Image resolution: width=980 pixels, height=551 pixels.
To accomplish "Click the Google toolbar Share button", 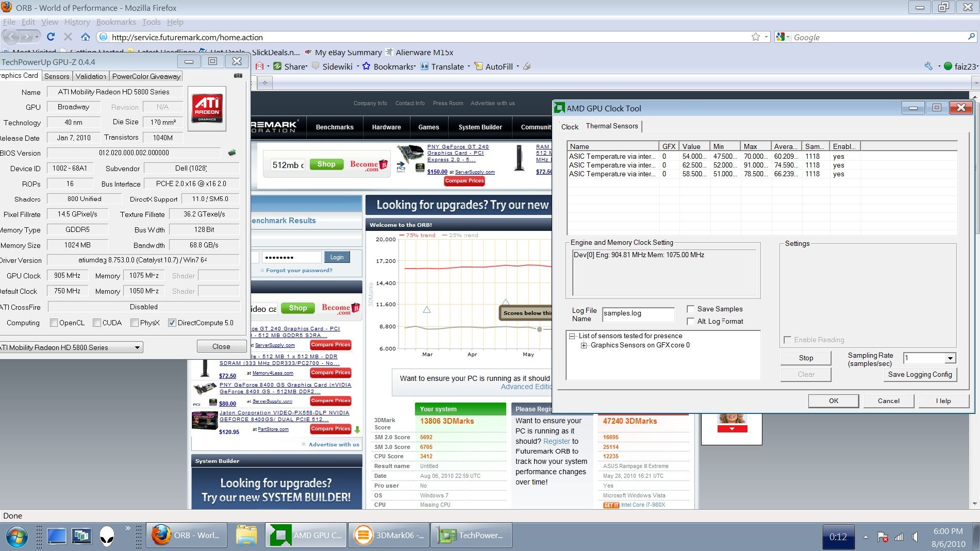I will tap(290, 66).
